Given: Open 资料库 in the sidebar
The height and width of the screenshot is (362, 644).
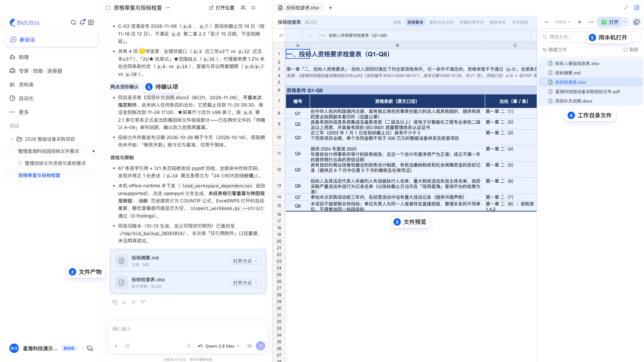Looking at the screenshot, I should tap(52, 85).
